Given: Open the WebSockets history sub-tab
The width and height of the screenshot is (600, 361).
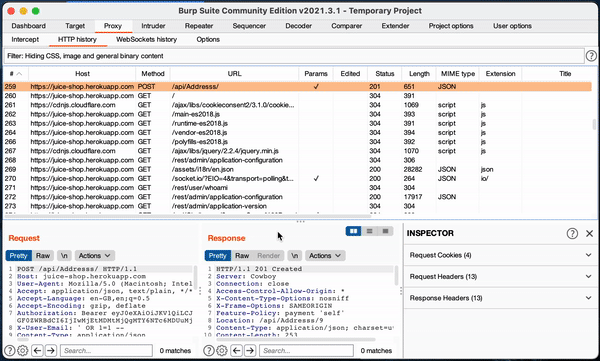Looking at the screenshot, I should 147,39.
